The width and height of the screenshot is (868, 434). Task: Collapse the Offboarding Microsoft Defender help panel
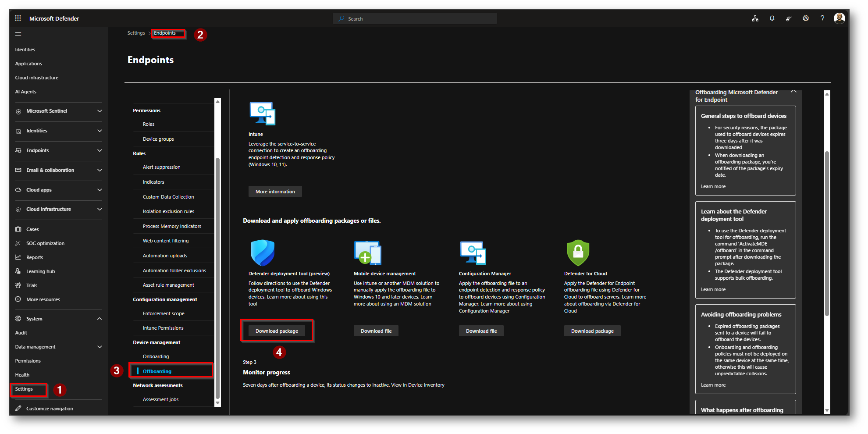pyautogui.click(x=793, y=92)
